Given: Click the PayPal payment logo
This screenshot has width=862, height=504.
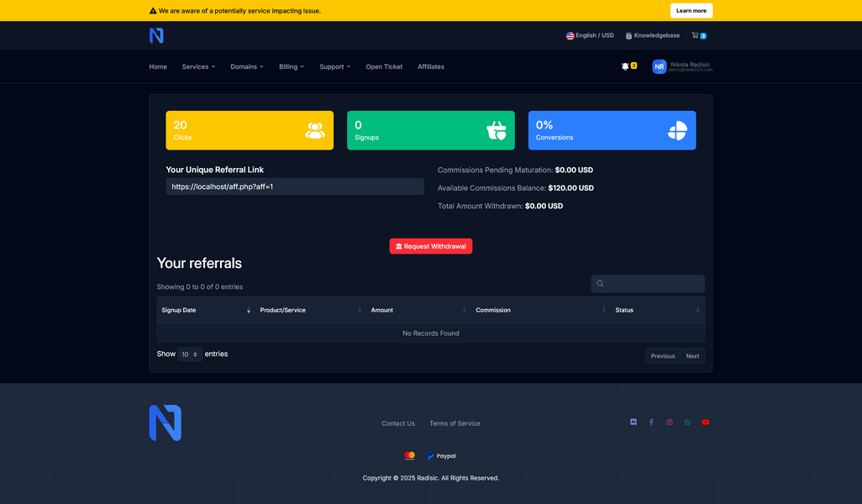Looking at the screenshot, I should tap(442, 455).
